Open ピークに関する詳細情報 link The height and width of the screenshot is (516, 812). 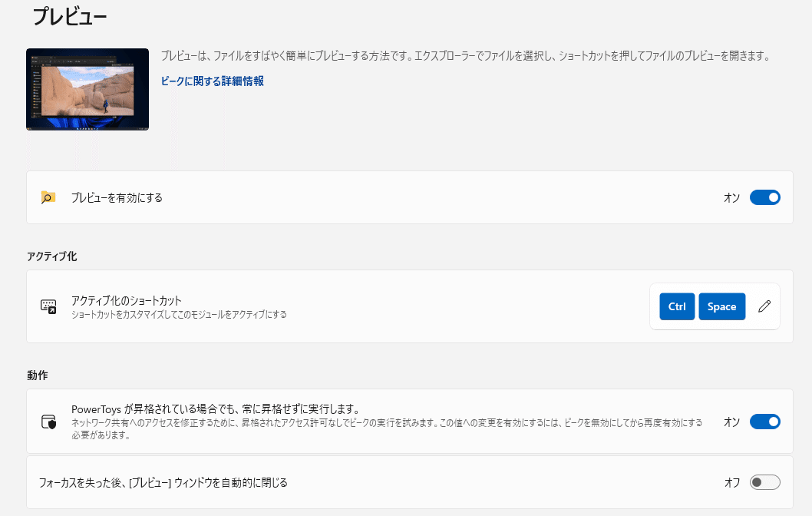click(x=213, y=81)
